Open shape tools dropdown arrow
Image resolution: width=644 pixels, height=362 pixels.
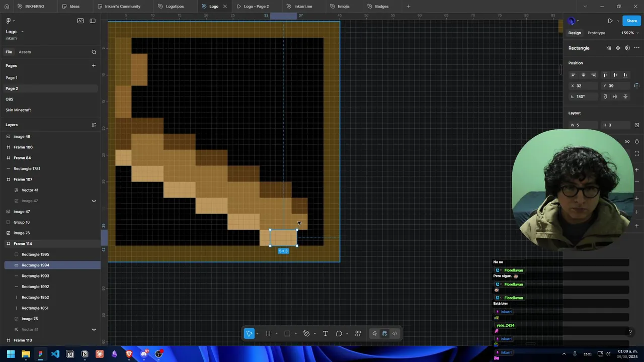295,334
